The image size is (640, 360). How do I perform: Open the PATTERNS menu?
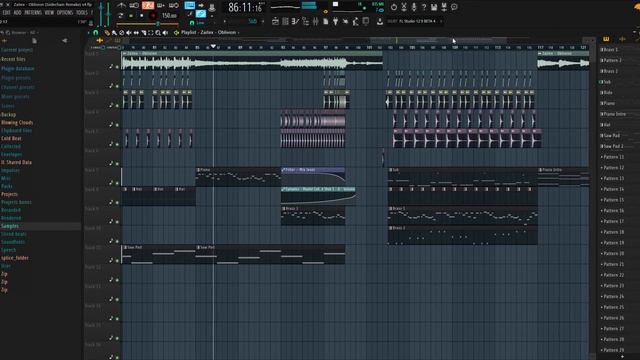(33, 13)
